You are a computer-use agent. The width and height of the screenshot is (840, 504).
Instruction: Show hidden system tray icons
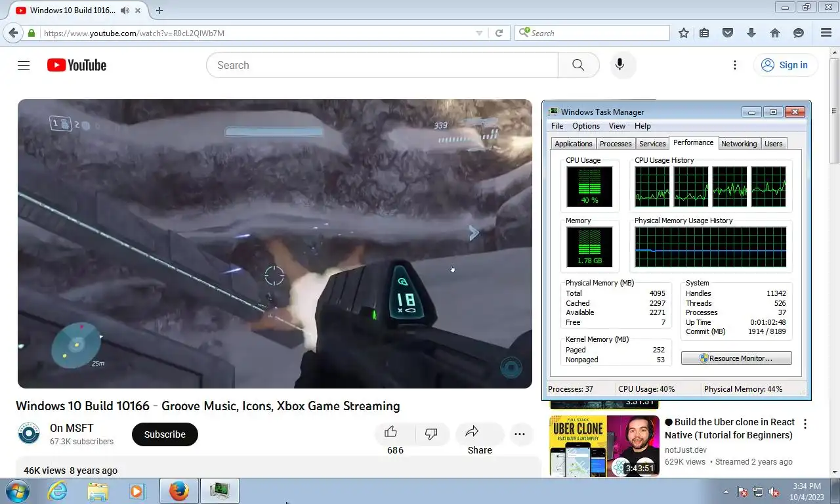point(726,492)
